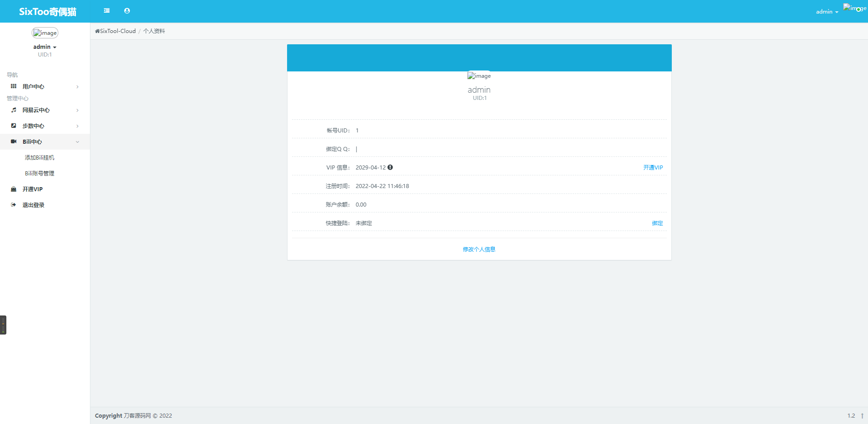
Task: Click the 用户中心 grid icon
Action: pyautogui.click(x=14, y=86)
